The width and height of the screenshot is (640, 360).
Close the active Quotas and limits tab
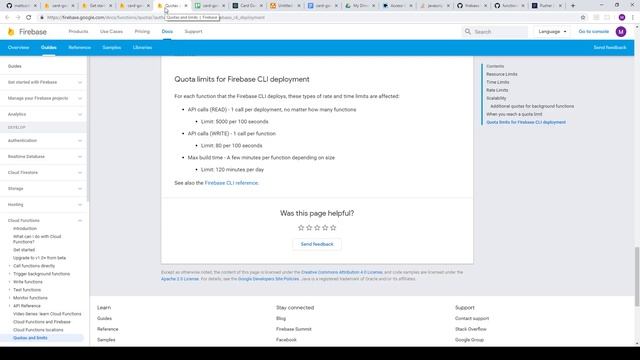coord(186,6)
